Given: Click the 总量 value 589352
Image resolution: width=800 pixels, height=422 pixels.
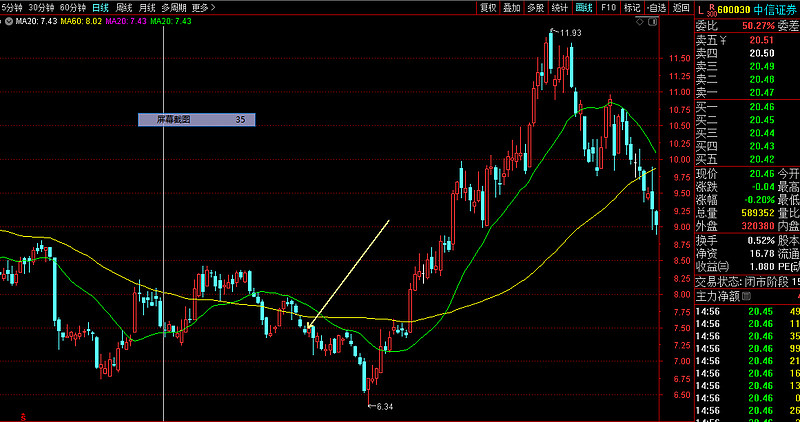Looking at the screenshot, I should (758, 213).
